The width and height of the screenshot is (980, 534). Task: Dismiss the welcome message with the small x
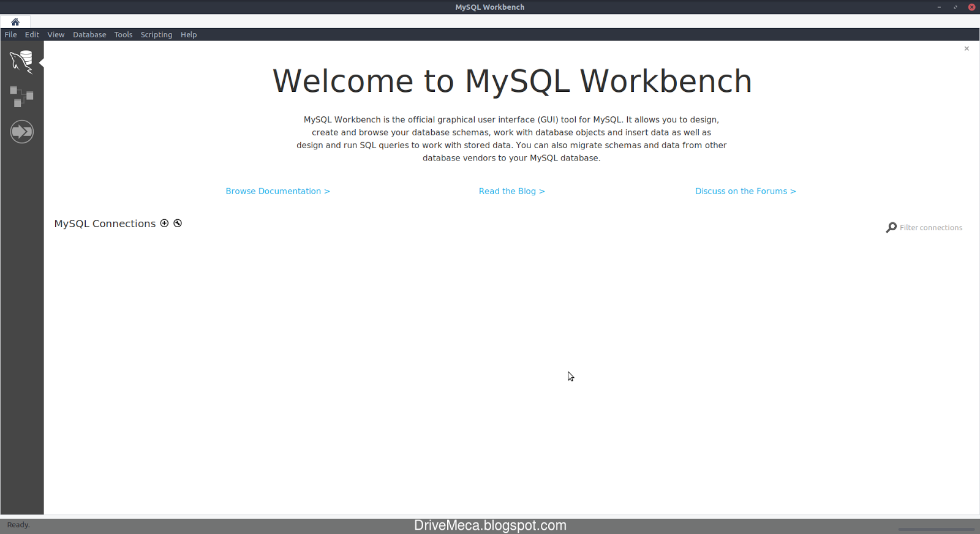(967, 48)
